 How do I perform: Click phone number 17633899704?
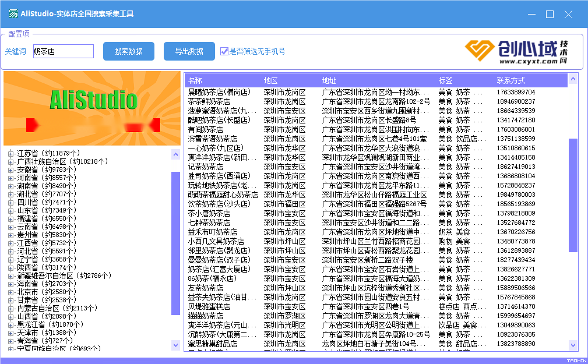click(x=516, y=92)
